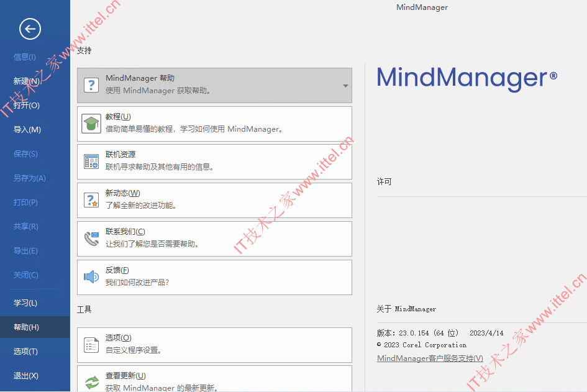Image resolution: width=587 pixels, height=392 pixels.
Task: Click the 工具 section heading
Action: pyautogui.click(x=84, y=309)
